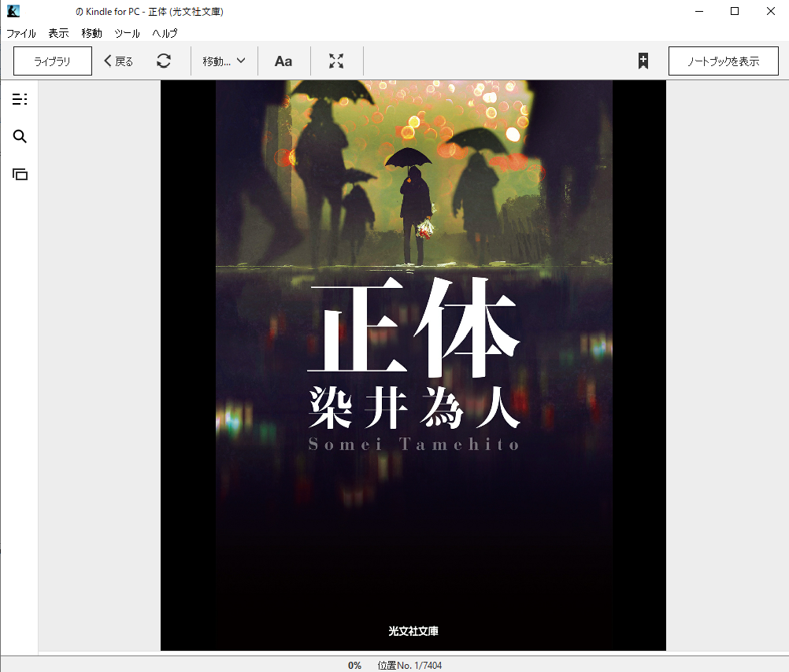Open the ツール menu
This screenshot has width=789, height=672.
pos(127,33)
